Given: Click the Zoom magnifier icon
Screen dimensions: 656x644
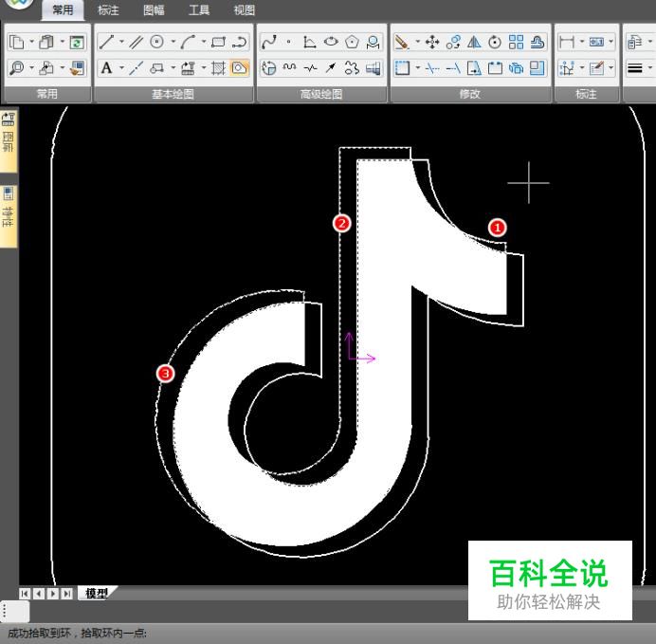Looking at the screenshot, I should coord(17,67).
